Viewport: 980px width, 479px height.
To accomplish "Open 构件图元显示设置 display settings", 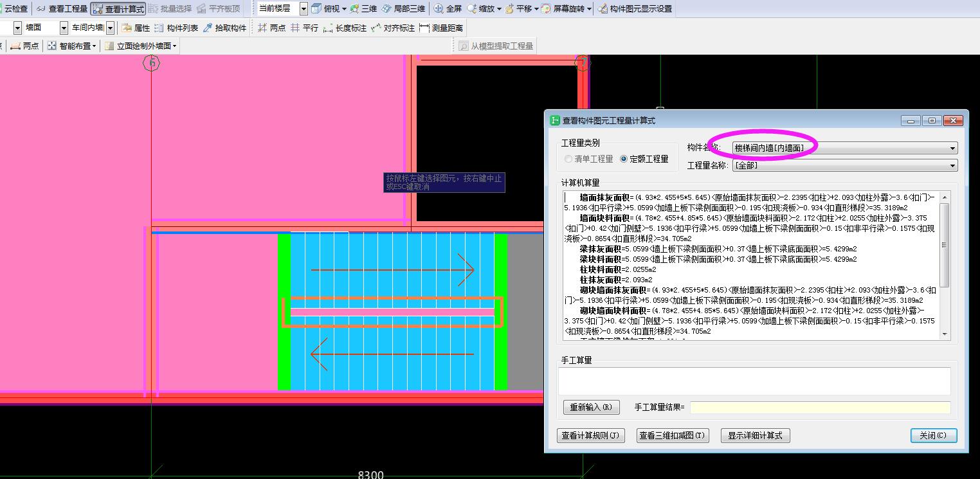I will (635, 8).
